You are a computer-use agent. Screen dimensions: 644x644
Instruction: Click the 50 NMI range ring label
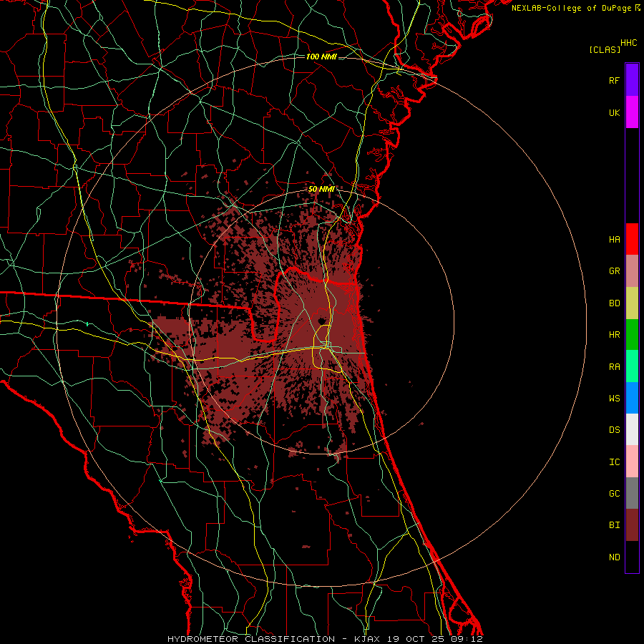[x=321, y=190]
